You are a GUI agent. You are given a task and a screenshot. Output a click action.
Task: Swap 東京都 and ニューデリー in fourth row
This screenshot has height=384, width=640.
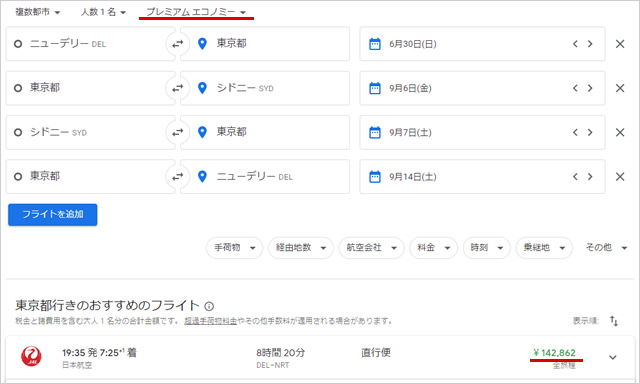[178, 177]
